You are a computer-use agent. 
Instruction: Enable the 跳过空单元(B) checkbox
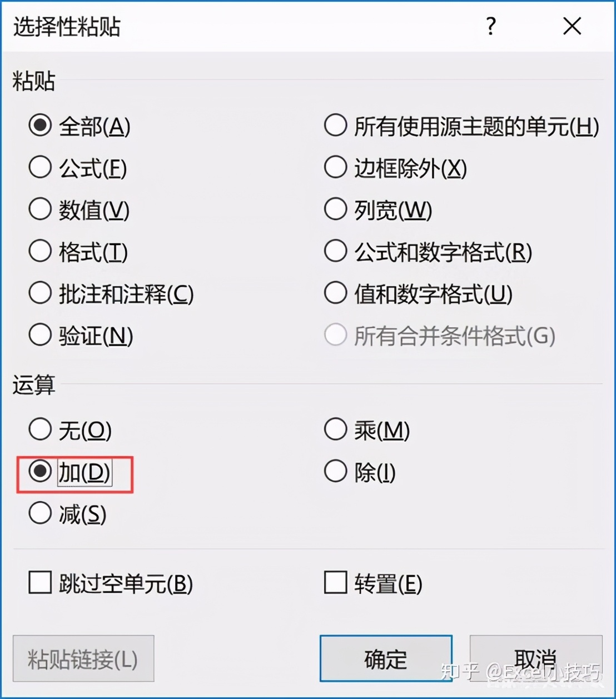click(38, 583)
